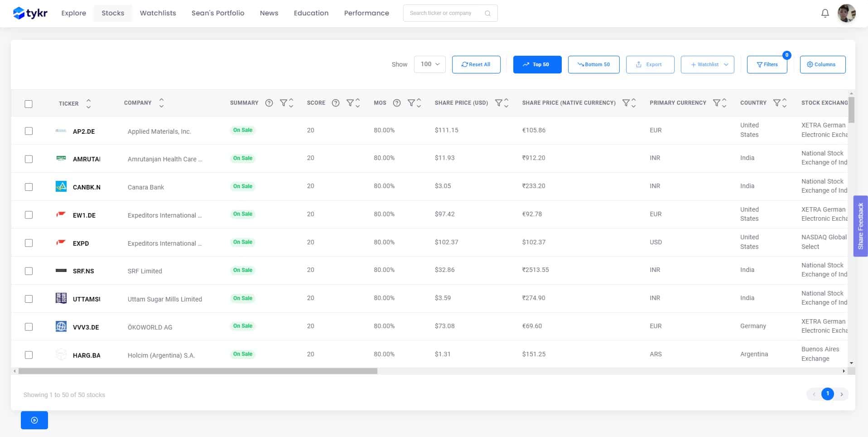Select the EXPD row checkbox

click(x=29, y=243)
